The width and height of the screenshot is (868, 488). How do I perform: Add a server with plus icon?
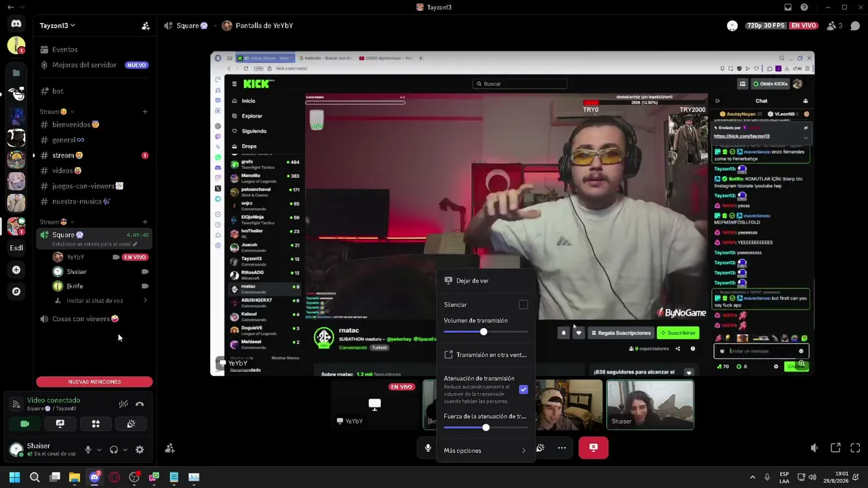[16, 270]
